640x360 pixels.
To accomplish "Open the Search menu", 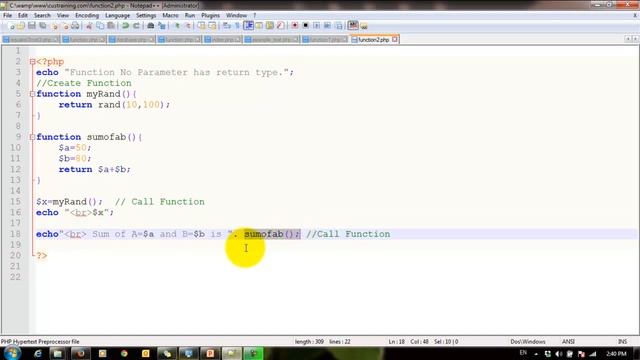I will (x=42, y=16).
